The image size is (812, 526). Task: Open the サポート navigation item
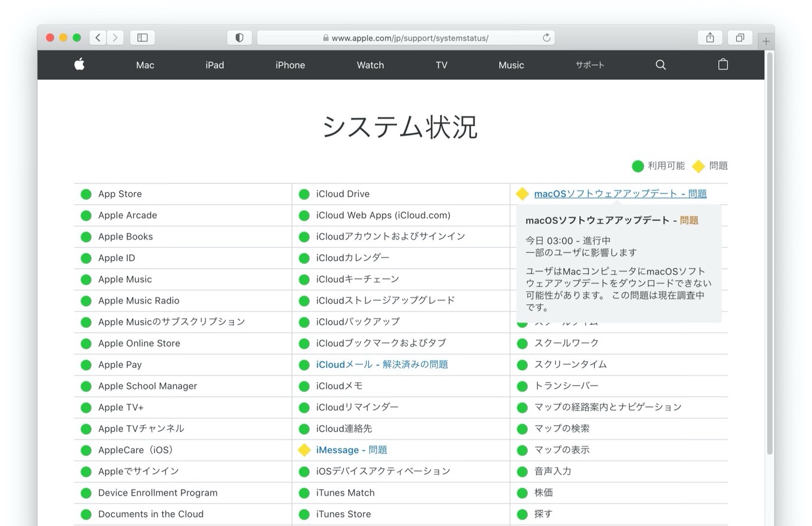point(590,65)
